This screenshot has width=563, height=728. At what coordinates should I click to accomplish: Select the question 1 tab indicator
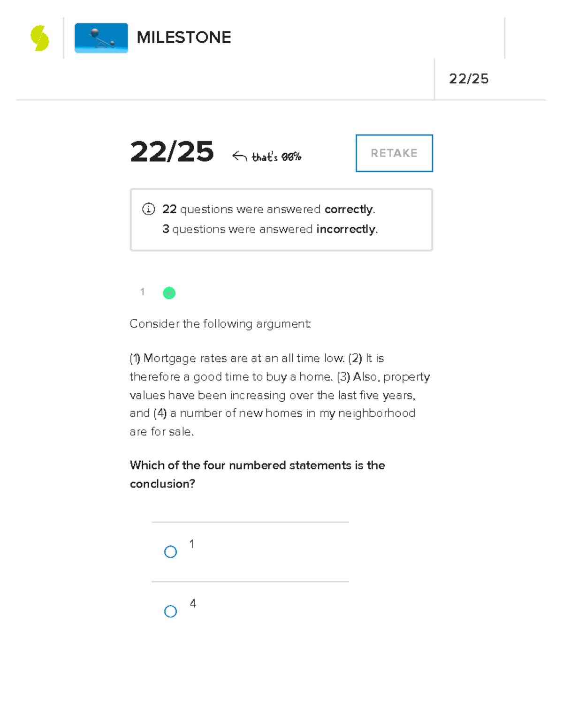tap(142, 292)
